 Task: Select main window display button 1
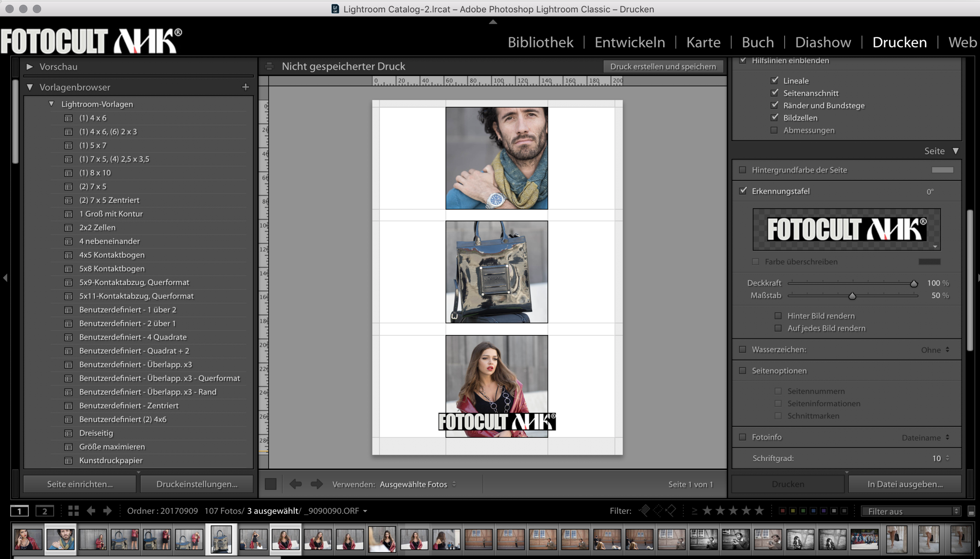point(19,511)
